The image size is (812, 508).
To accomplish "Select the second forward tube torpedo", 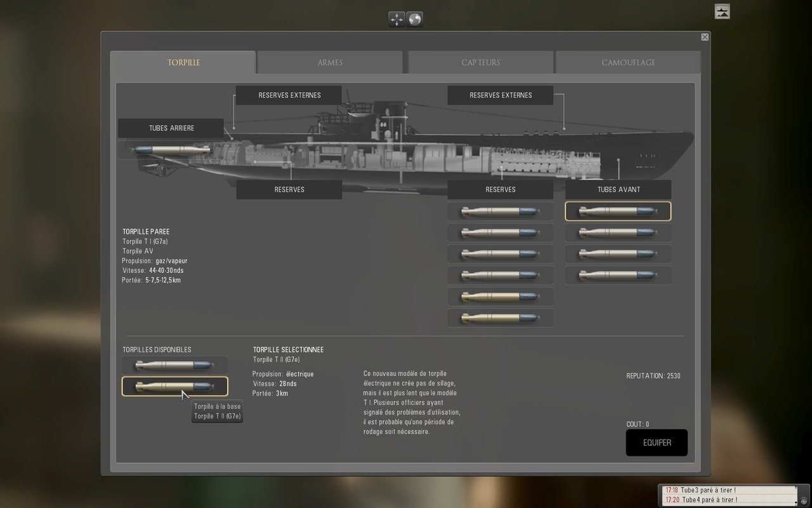I will click(x=618, y=233).
